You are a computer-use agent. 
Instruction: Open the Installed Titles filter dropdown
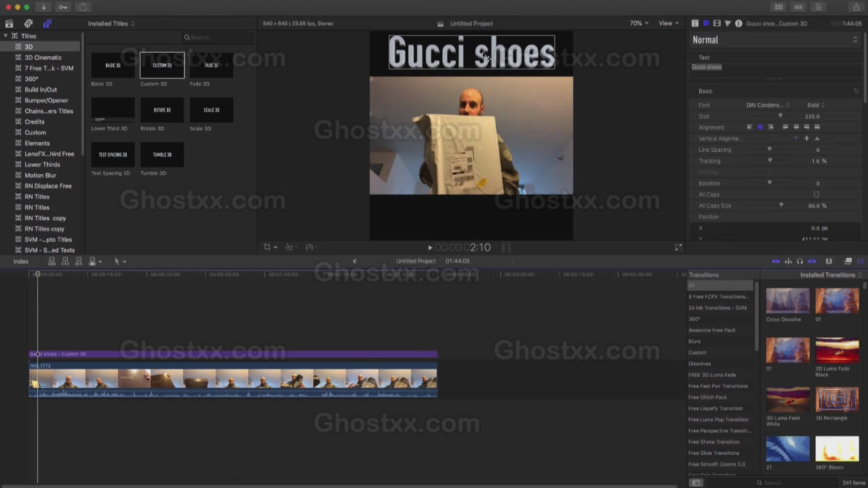[111, 24]
